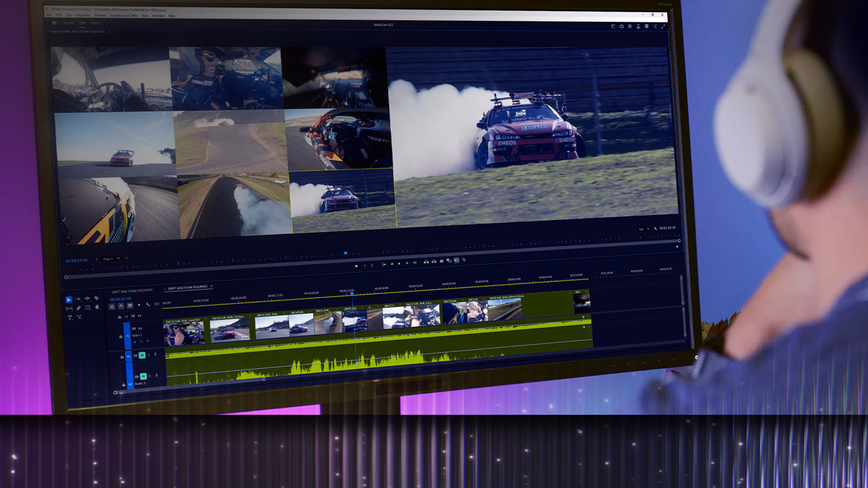Select the Razor tool
This screenshot has width=868, height=488.
96,298
